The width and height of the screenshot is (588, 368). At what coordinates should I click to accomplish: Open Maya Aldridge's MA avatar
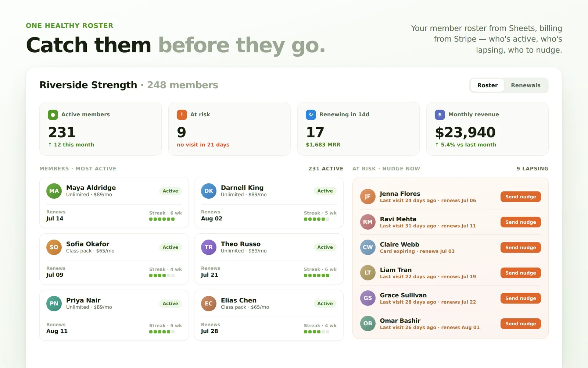[54, 191]
